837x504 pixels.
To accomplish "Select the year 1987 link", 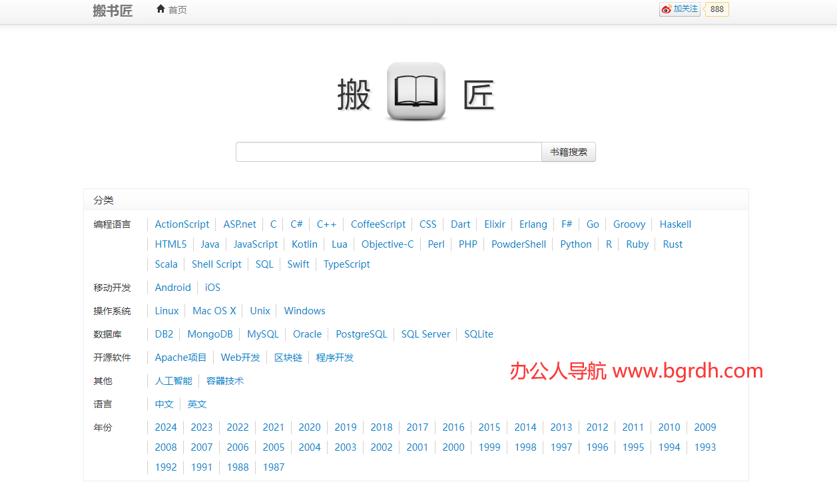I will 273,467.
